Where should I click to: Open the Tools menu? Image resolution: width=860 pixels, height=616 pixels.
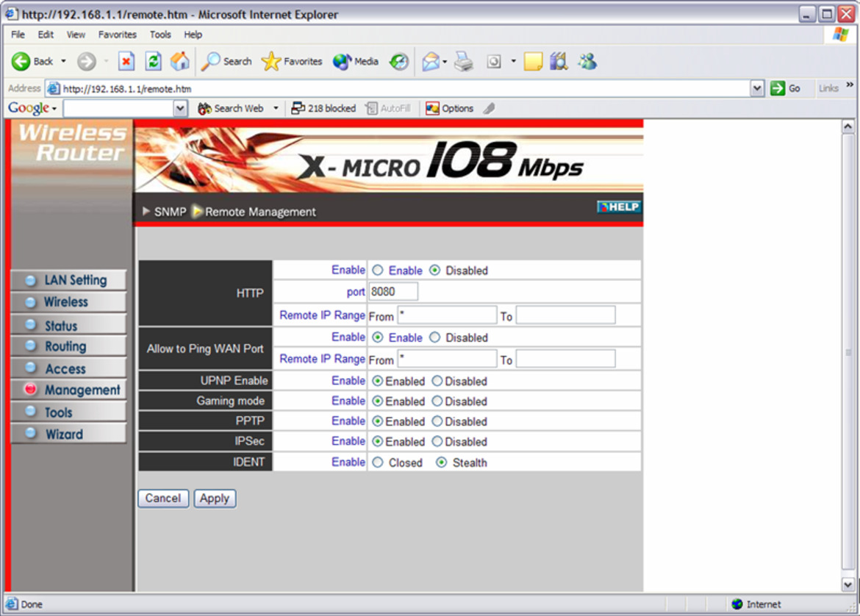[160, 35]
